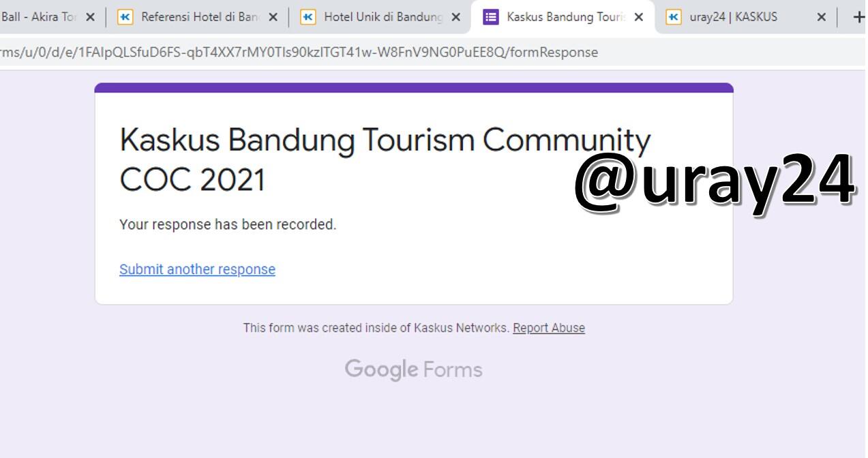
Task: Click the "Report Abuse" link
Action: point(548,328)
